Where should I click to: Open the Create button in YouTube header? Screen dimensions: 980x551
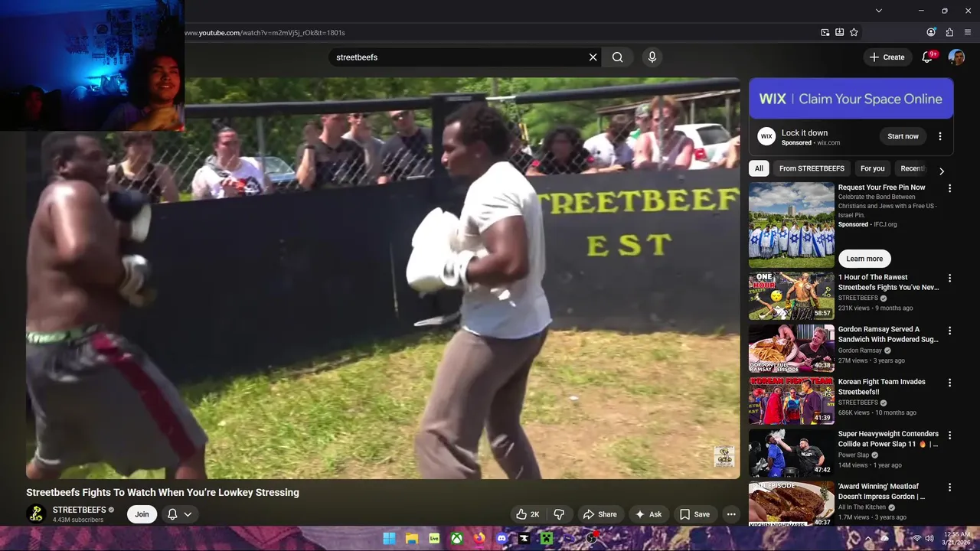[x=887, y=57]
